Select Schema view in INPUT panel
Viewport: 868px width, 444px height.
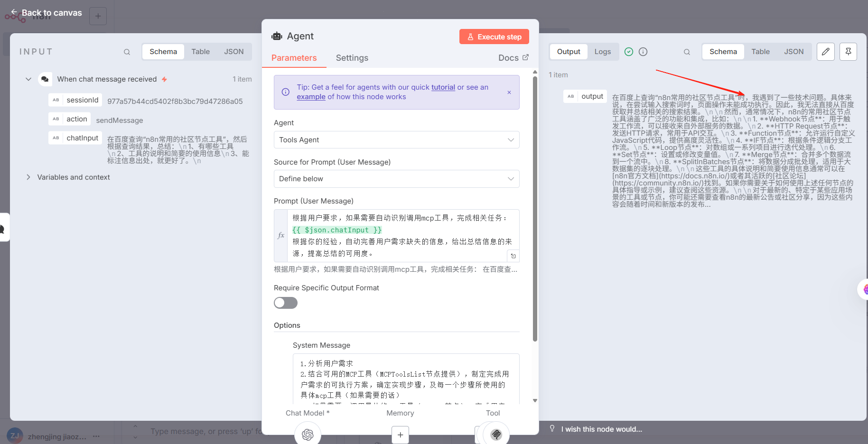(163, 52)
